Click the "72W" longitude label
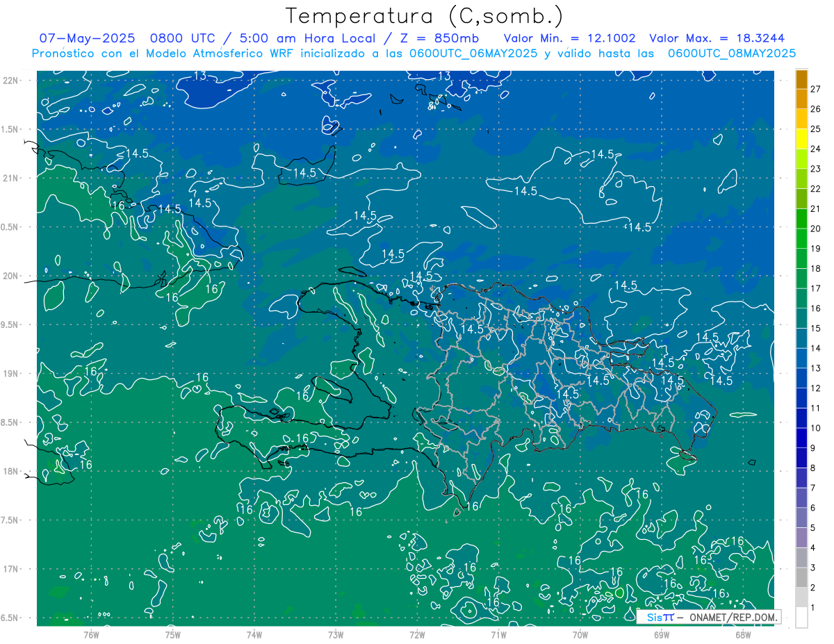The image size is (834, 644). (417, 635)
